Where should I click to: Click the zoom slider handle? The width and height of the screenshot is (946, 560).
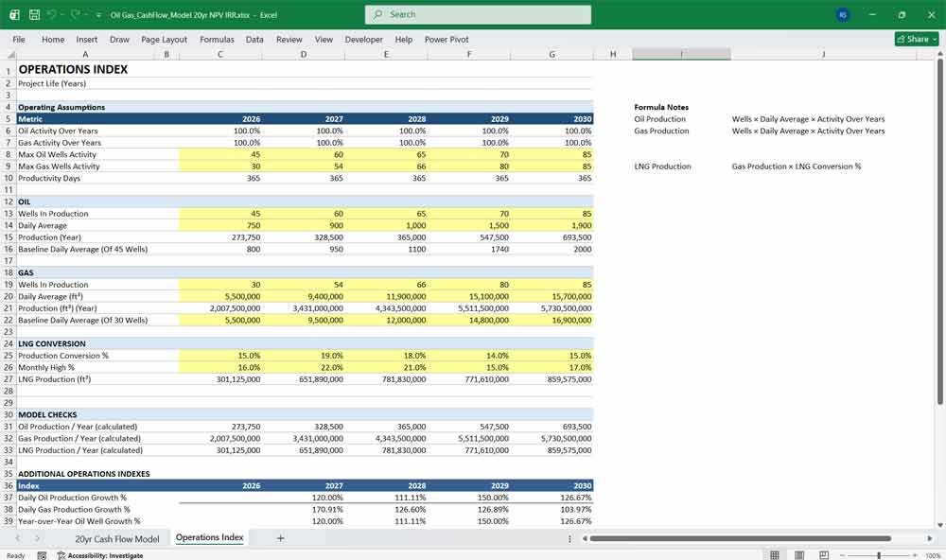879,555
